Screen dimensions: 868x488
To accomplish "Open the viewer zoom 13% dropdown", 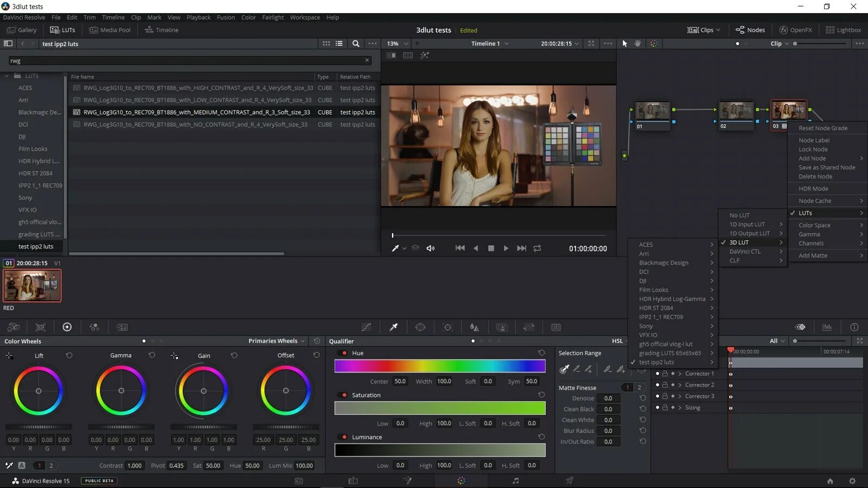I will (x=398, y=43).
